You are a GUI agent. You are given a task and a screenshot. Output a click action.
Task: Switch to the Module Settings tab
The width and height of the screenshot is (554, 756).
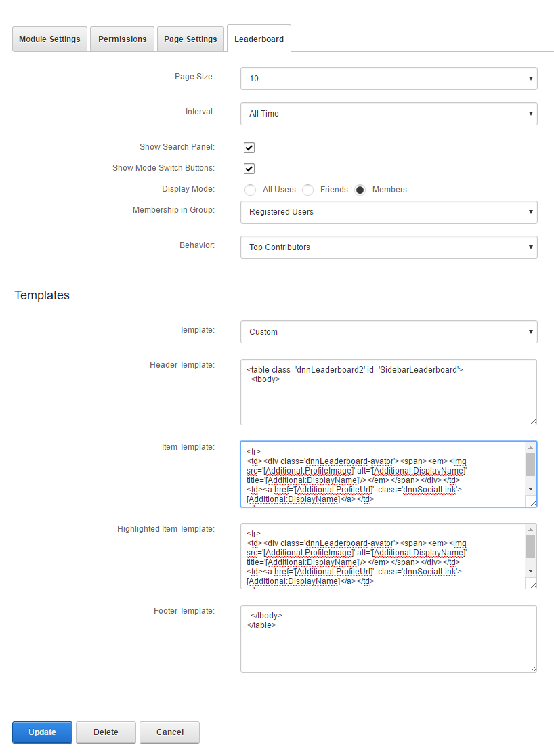49,39
